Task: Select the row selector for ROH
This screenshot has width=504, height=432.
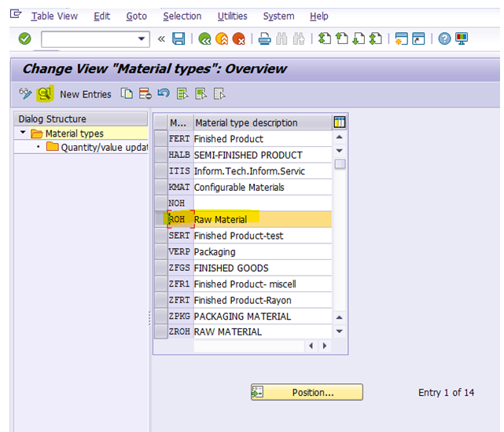Action: [x=161, y=219]
